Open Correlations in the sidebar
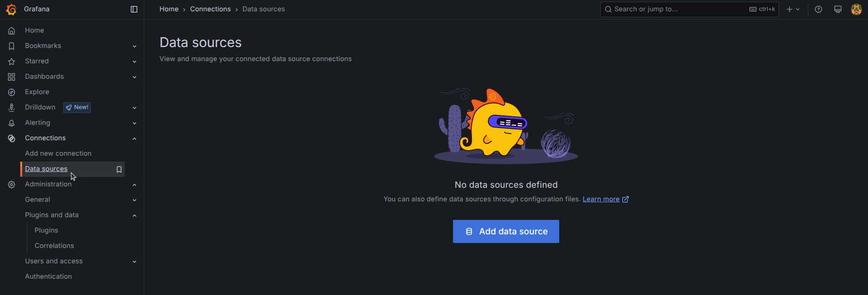This screenshot has height=295, width=868. [x=54, y=246]
